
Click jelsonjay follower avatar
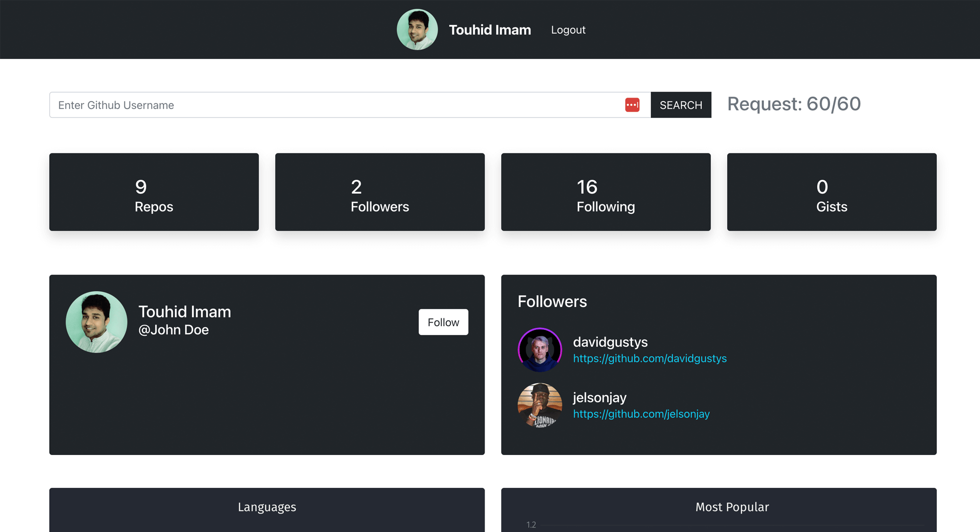pyautogui.click(x=539, y=405)
